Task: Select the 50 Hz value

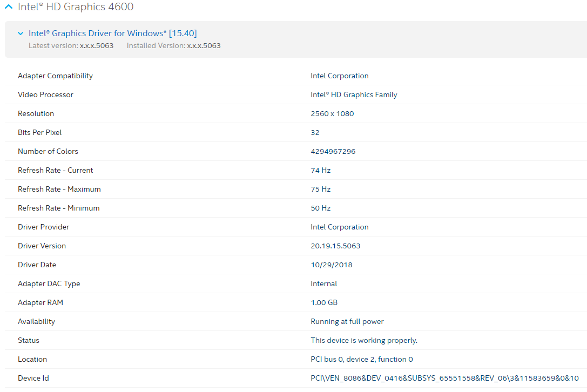Action: coord(321,208)
